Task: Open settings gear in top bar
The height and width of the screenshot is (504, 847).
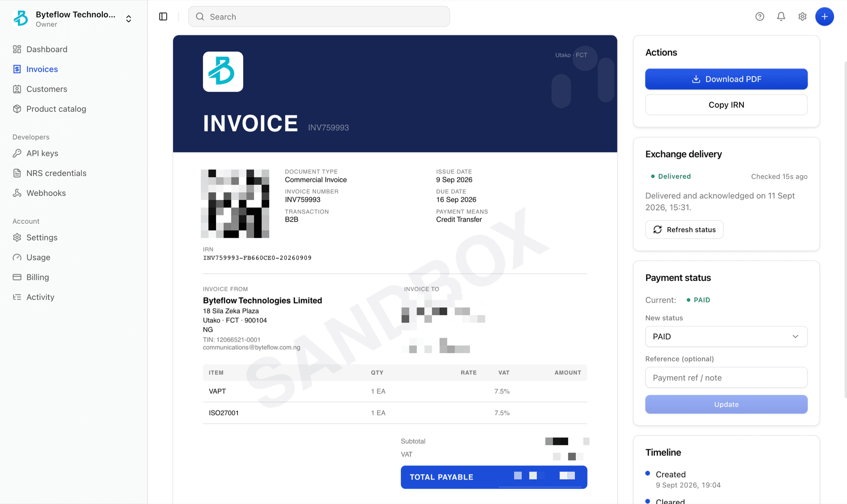Action: 802,16
